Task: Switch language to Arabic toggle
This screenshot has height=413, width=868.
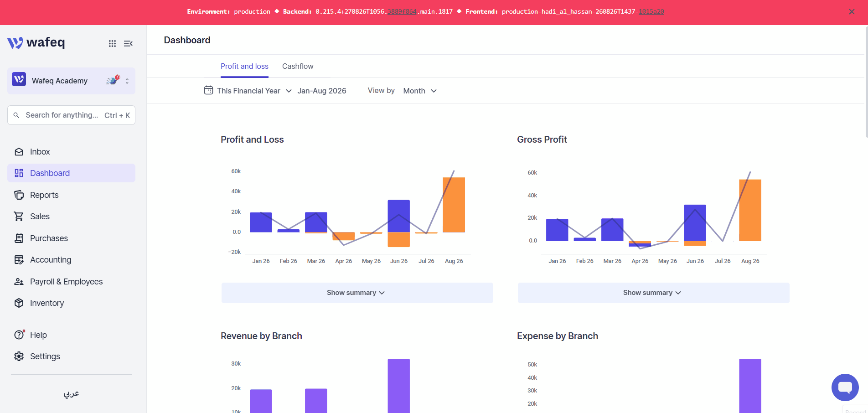Action: coord(71,393)
